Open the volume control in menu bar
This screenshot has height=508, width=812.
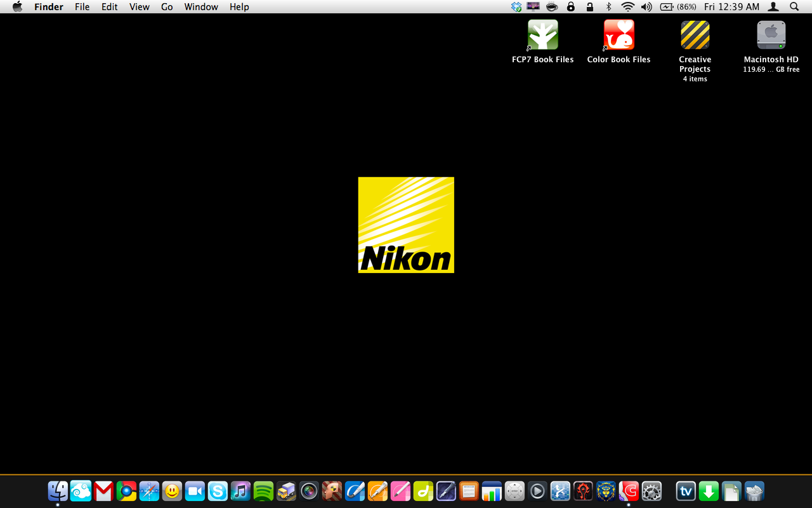[x=646, y=6]
